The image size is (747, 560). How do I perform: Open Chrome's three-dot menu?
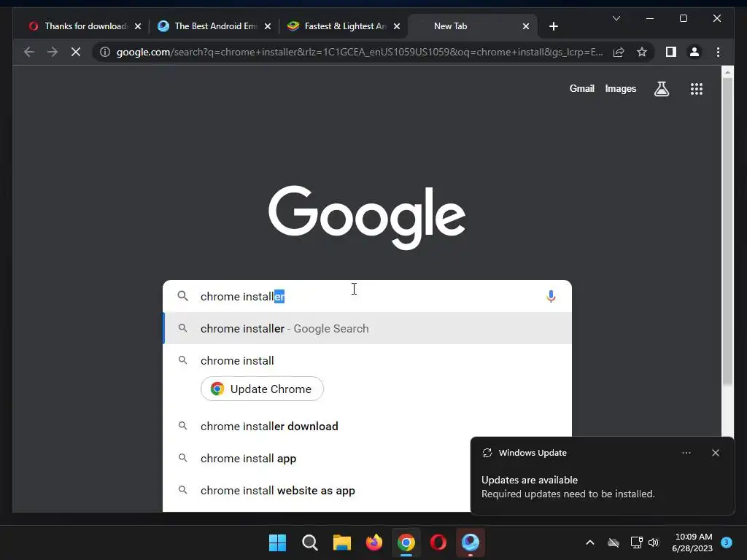pyautogui.click(x=718, y=52)
